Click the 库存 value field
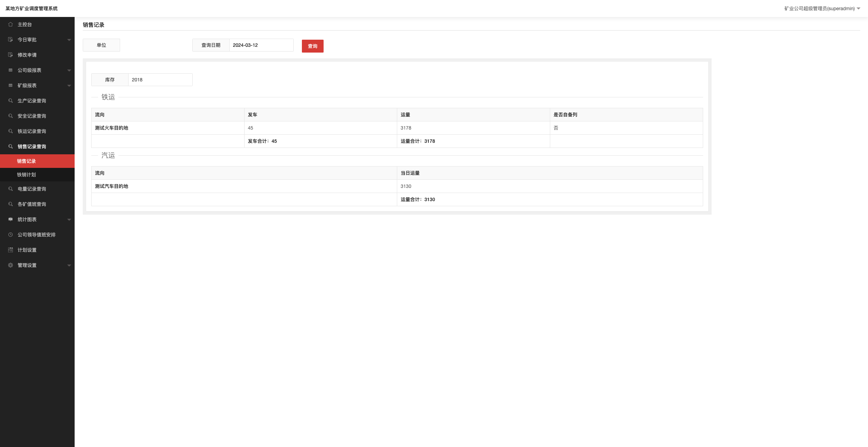The image size is (868, 447). [x=160, y=80]
